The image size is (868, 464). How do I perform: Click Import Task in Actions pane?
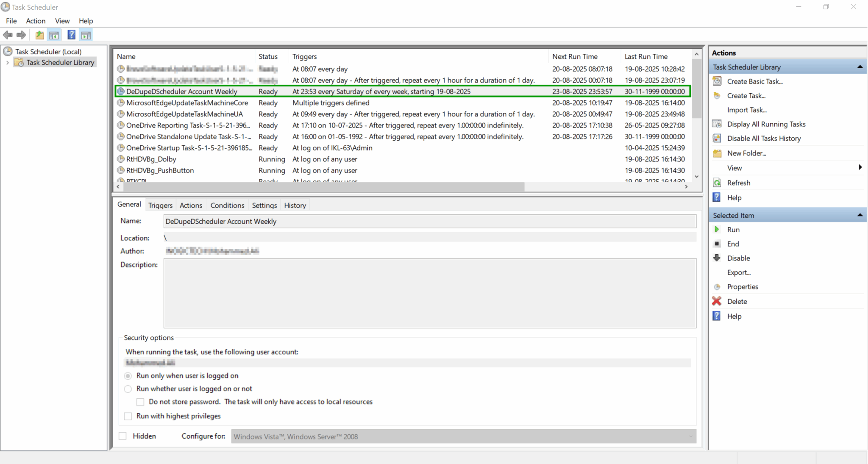(x=748, y=109)
